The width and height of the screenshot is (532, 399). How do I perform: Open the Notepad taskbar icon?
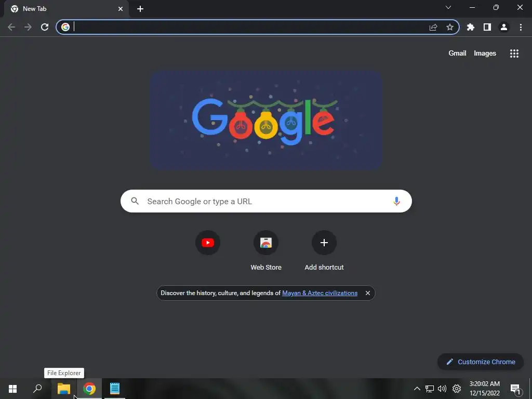tap(115, 389)
